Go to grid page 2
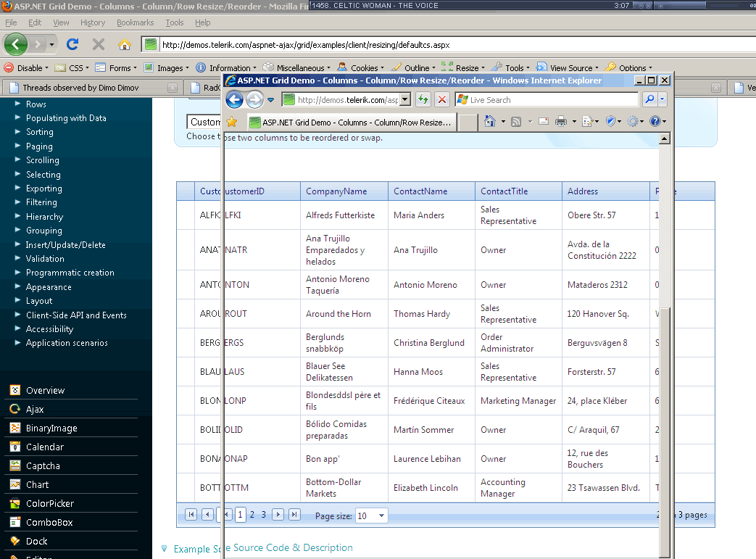 (252, 515)
